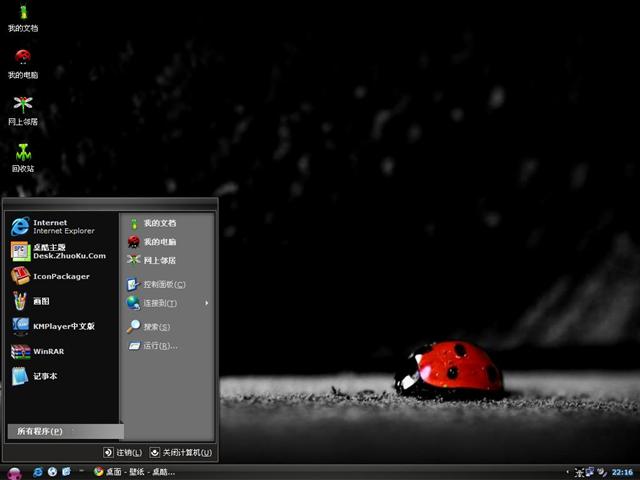Click 注销(L) log off button

[122, 452]
